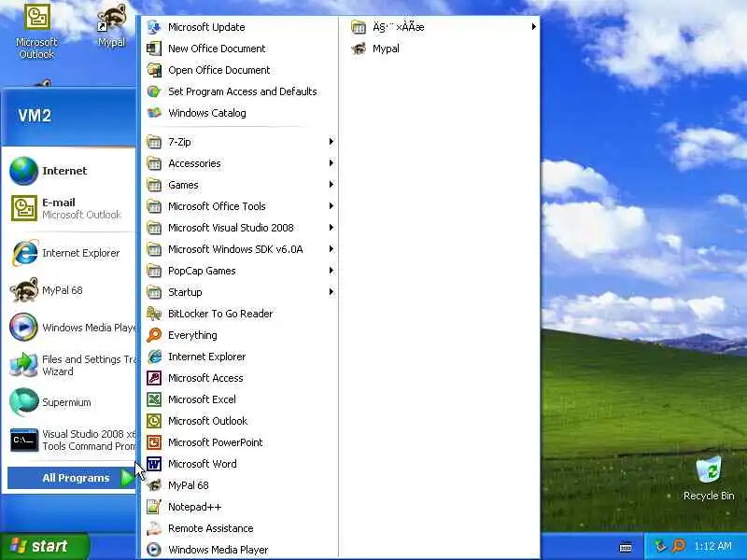Open the Internet pinned item with globe icon

point(71,171)
